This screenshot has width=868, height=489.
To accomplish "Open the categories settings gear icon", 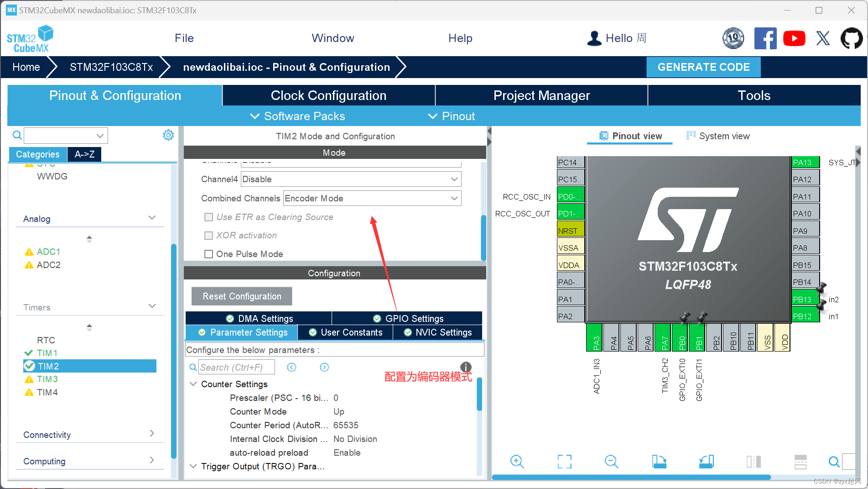I will 168,135.
